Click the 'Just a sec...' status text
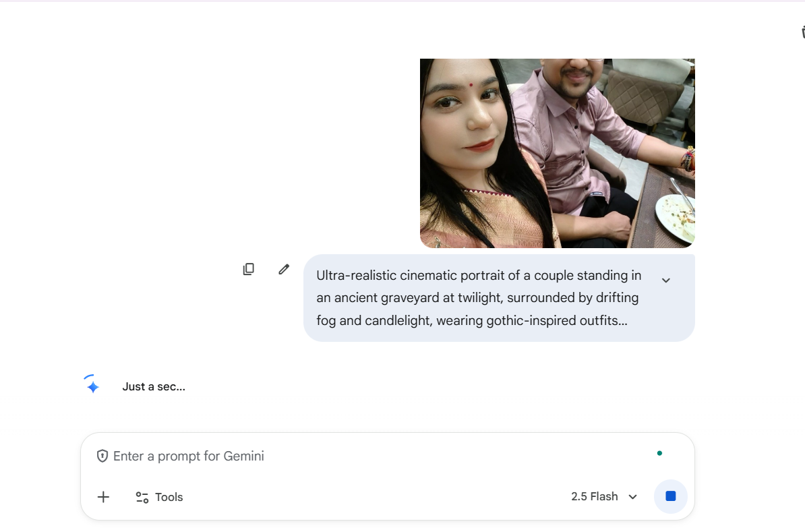Image resolution: width=805 pixels, height=532 pixels. coord(154,387)
